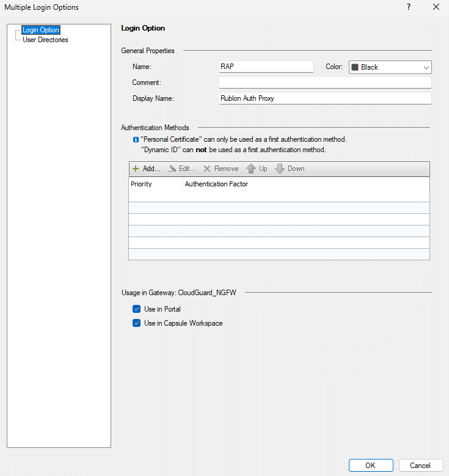Image resolution: width=449 pixels, height=476 pixels.
Task: Click the Down arrow icon
Action: [x=280, y=169]
